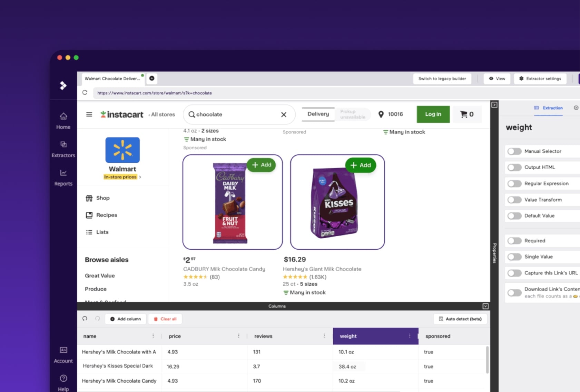This screenshot has width=580, height=392.
Task: Redo the last column action
Action: [98, 319]
